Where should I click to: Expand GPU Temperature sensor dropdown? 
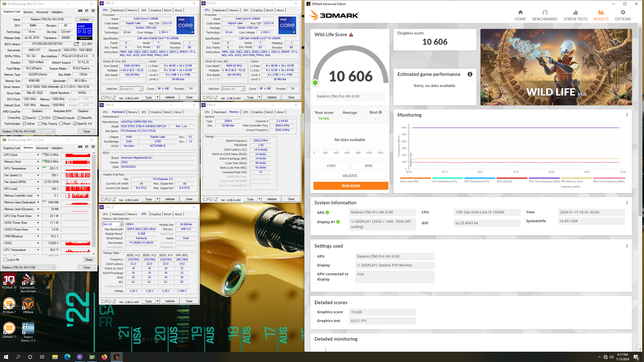click(x=38, y=168)
